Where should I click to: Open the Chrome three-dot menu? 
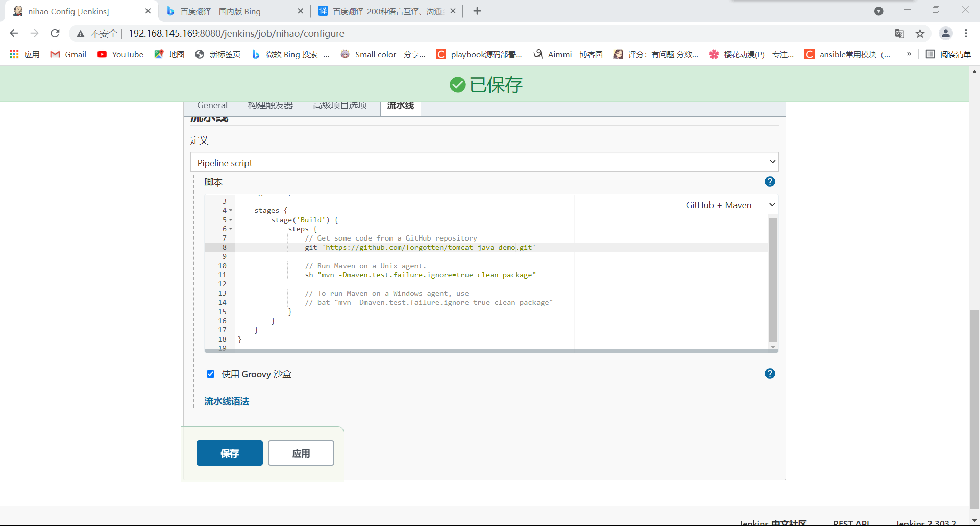point(966,33)
